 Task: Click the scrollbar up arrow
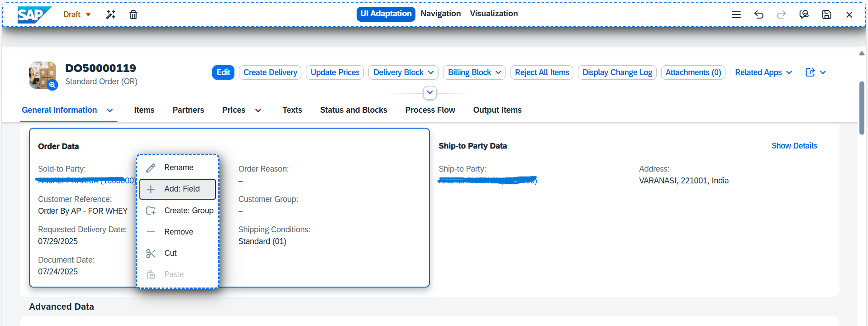click(x=862, y=53)
